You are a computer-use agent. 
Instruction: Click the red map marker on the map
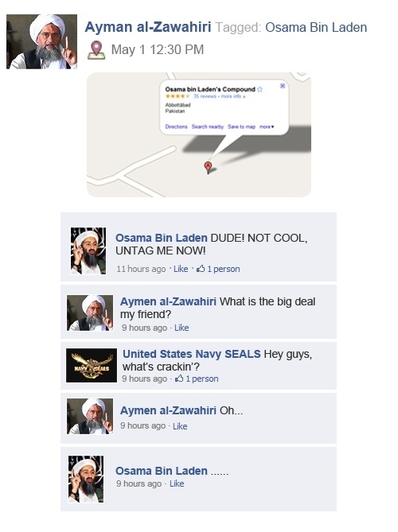coord(209,167)
